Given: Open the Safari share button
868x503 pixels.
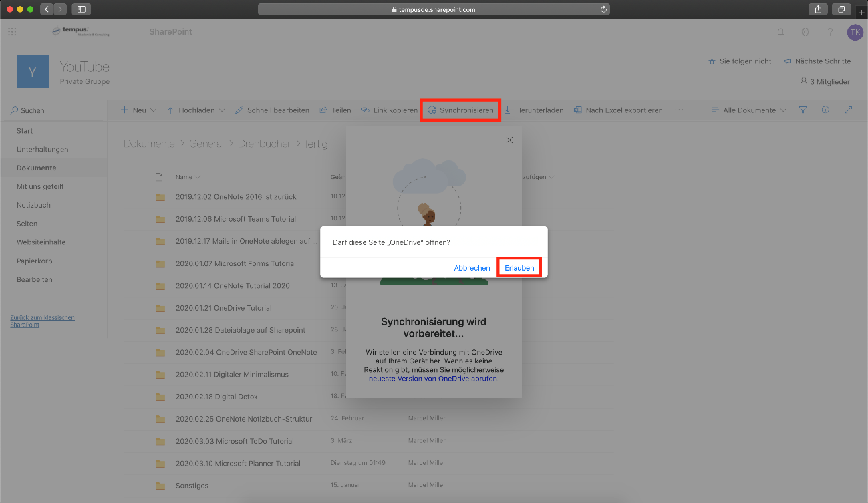Looking at the screenshot, I should (819, 9).
